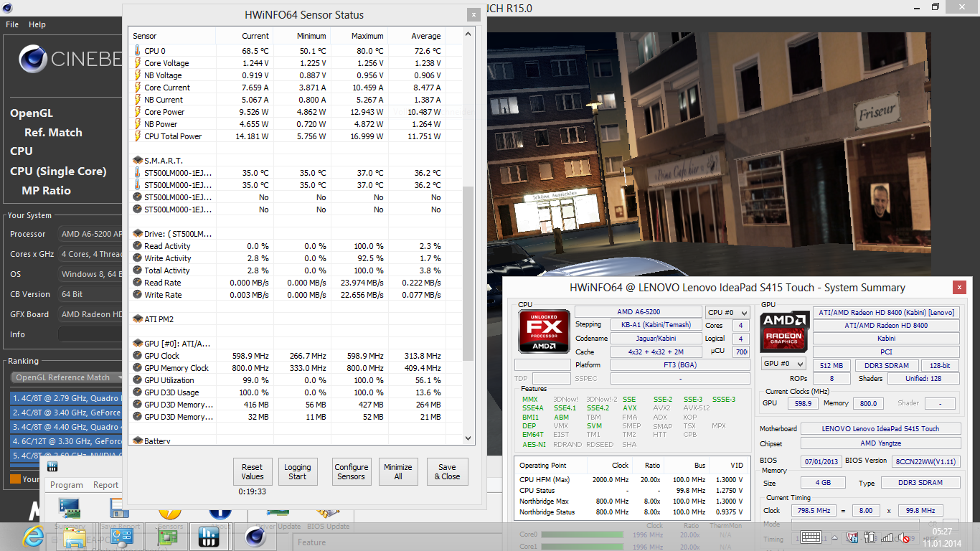The image size is (980, 551).
Task: Launch Internet Explorer from the taskbar
Action: pos(33,537)
